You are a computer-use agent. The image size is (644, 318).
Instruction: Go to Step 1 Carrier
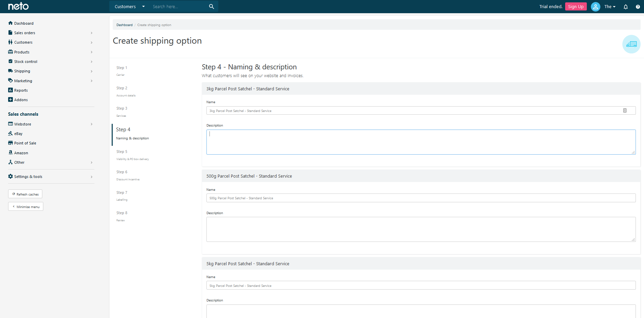pos(122,71)
